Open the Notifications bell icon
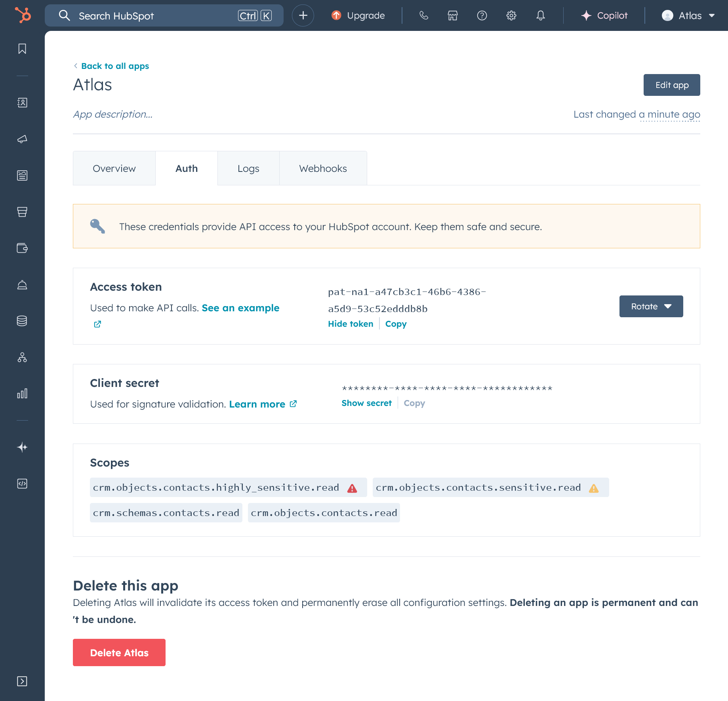728x701 pixels. 541,15
